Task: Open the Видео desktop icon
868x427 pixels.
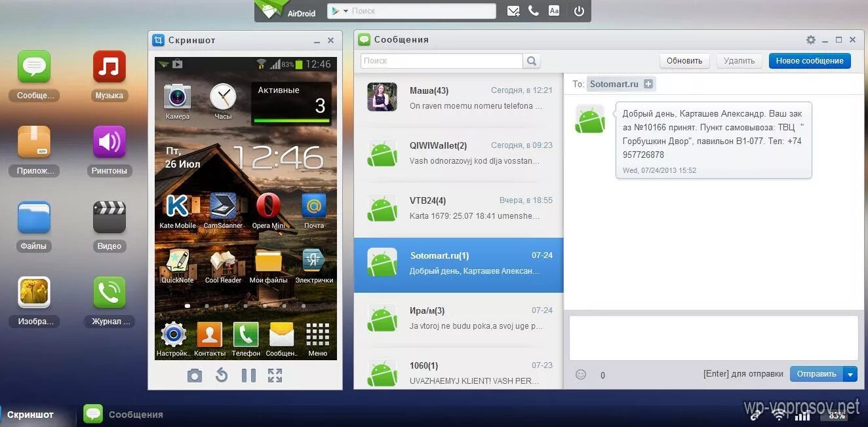Action: (x=109, y=217)
